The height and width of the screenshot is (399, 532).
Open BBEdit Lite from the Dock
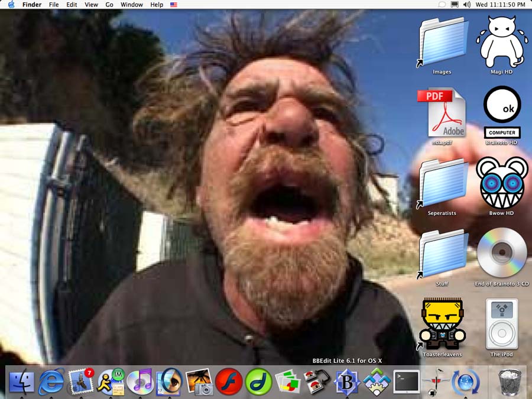(347, 382)
